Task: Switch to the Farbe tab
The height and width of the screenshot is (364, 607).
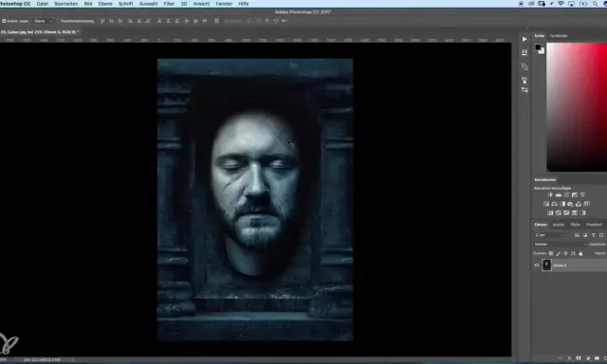Action: (540, 36)
